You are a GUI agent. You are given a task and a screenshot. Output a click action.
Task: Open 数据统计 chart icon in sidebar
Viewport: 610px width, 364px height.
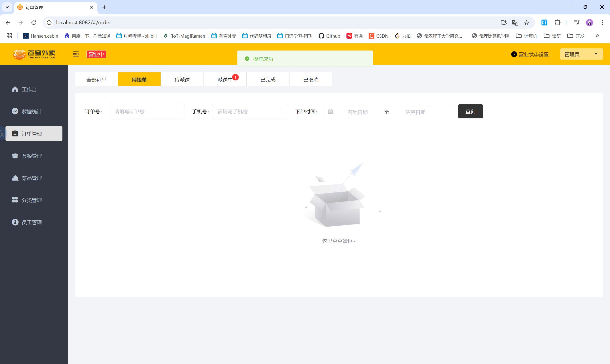tap(15, 111)
